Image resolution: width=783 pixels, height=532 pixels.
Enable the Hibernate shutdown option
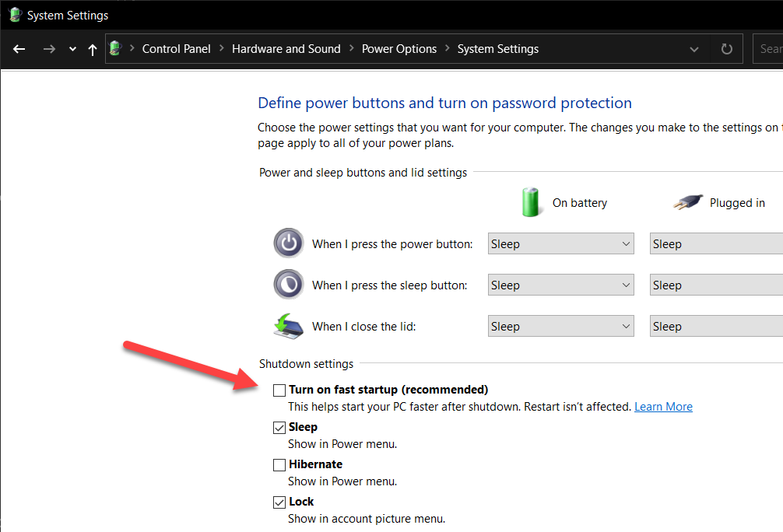click(x=279, y=464)
